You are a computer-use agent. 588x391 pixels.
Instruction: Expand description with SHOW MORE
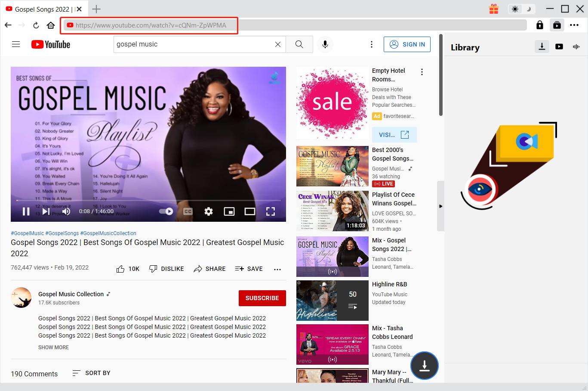click(x=53, y=348)
